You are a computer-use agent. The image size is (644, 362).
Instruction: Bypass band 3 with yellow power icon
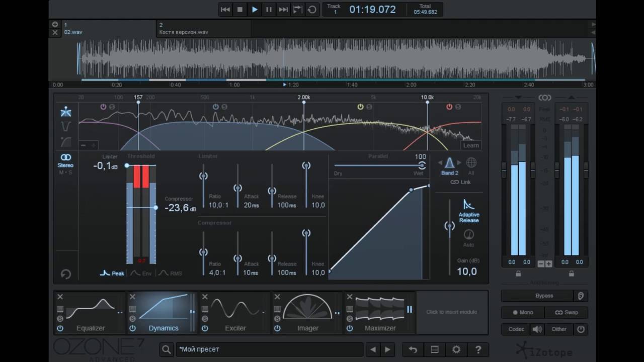pyautogui.click(x=360, y=107)
